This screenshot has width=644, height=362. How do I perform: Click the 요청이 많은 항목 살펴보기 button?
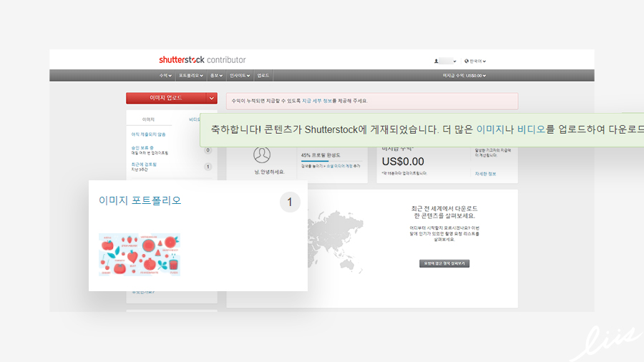tap(444, 263)
